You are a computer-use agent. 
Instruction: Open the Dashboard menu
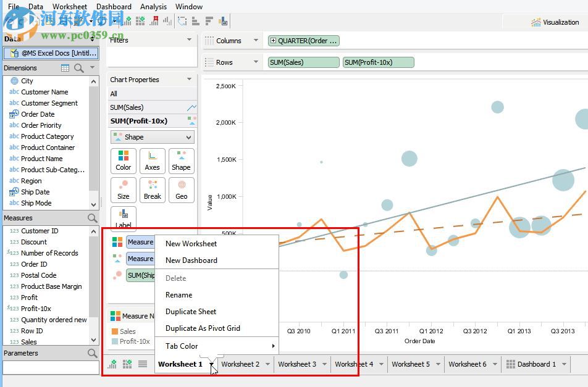114,7
